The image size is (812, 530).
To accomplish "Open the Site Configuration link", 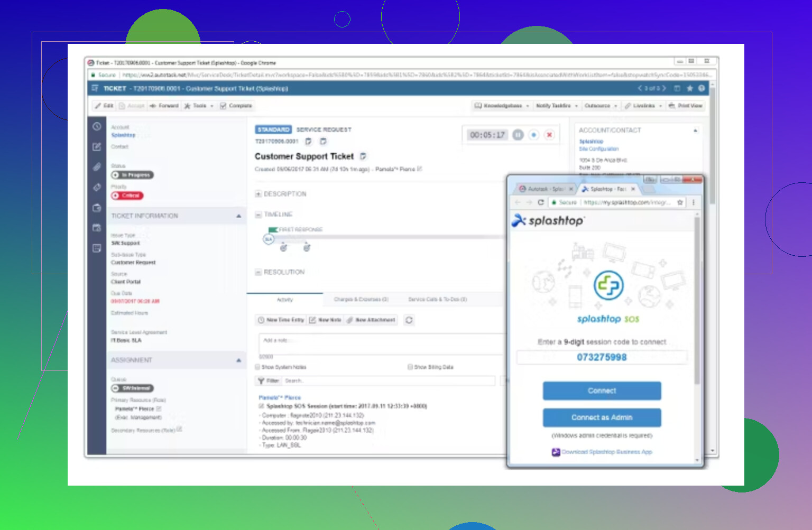I will 598,149.
